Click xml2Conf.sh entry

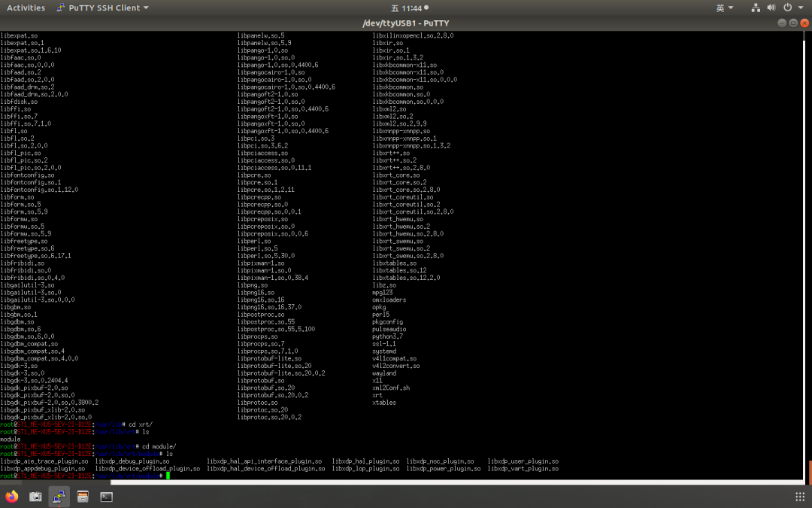click(391, 388)
